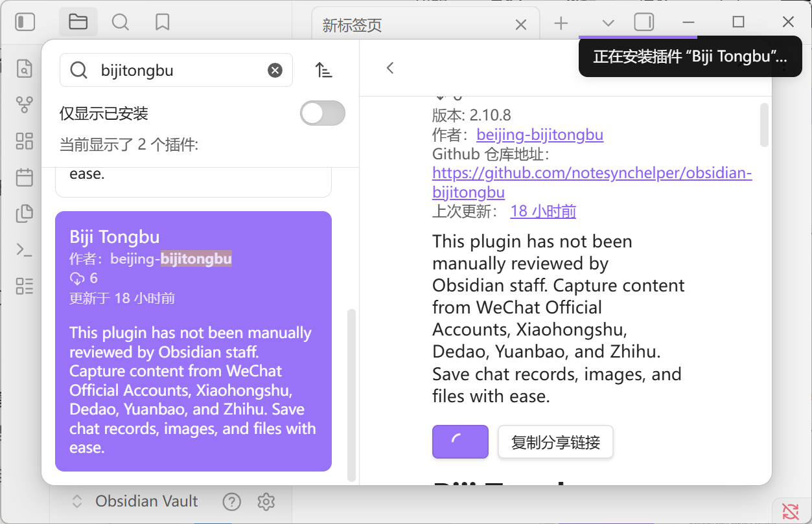Screen dimensions: 812x524
Task: Click the 仅显示已安装 label
Action: 104,114
